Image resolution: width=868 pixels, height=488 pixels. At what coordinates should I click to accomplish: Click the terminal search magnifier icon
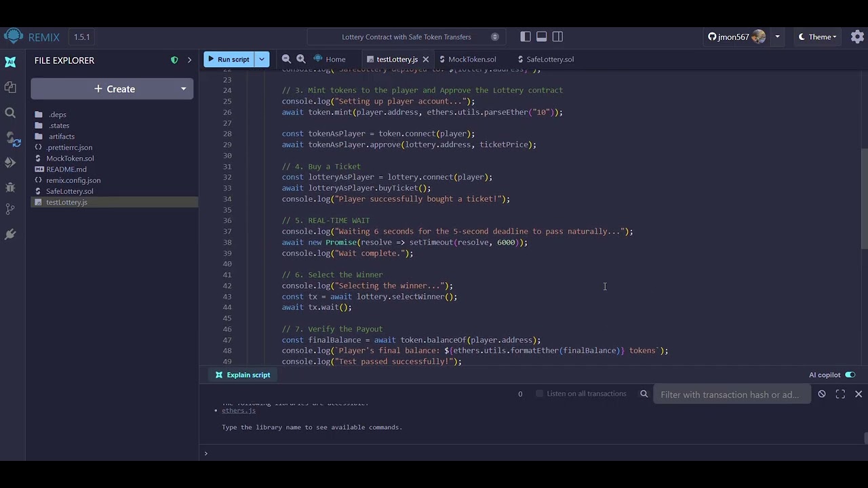(644, 394)
